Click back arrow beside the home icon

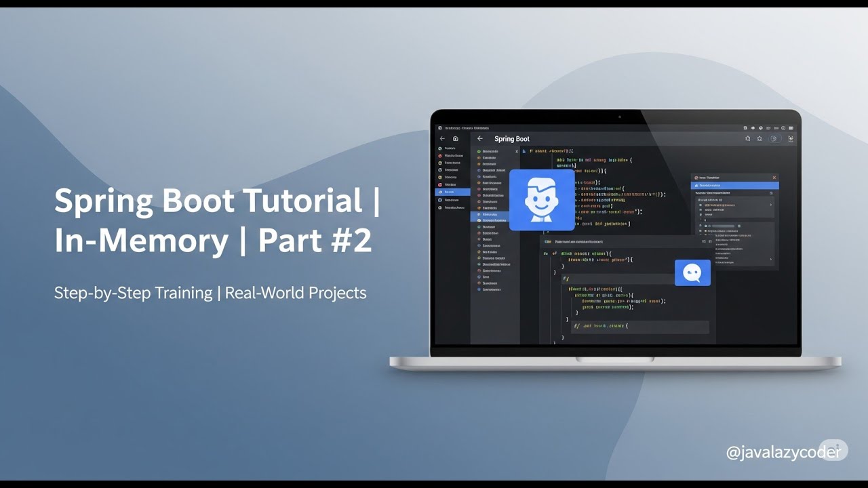[x=442, y=139]
